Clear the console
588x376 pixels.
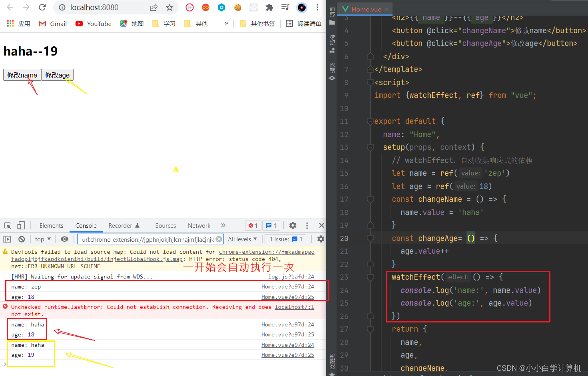coord(22,239)
